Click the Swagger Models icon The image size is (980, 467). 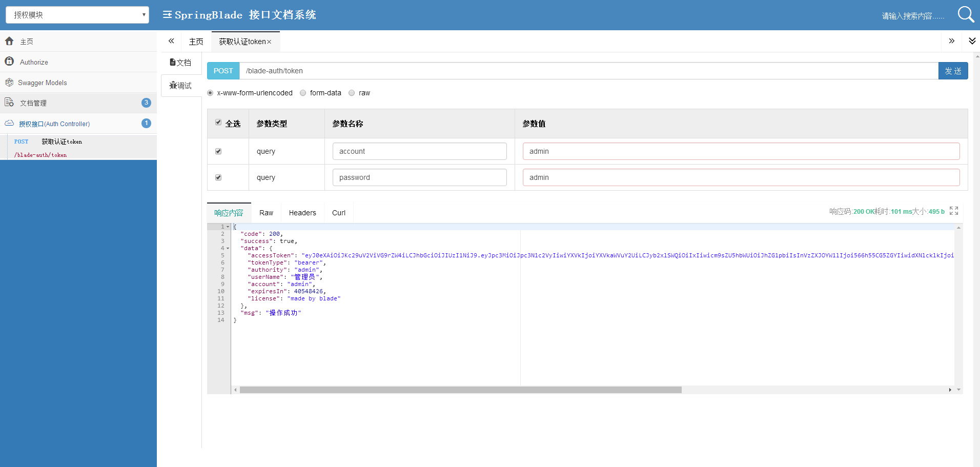[x=9, y=82]
